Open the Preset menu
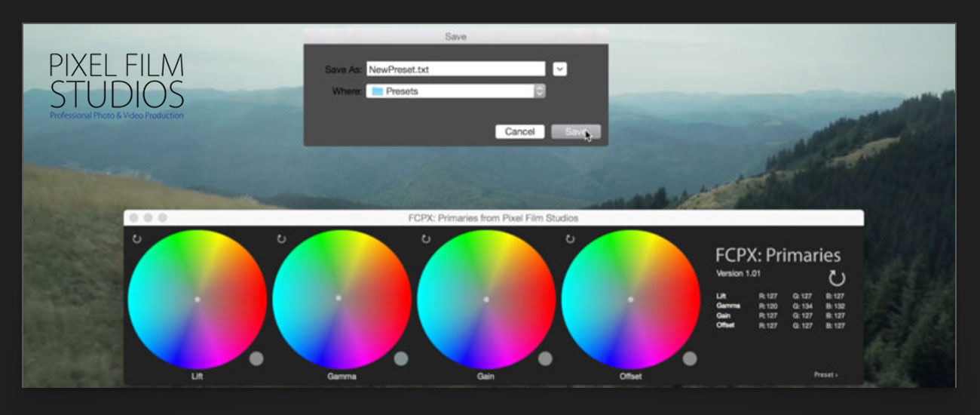980x415 pixels. pyautogui.click(x=825, y=374)
